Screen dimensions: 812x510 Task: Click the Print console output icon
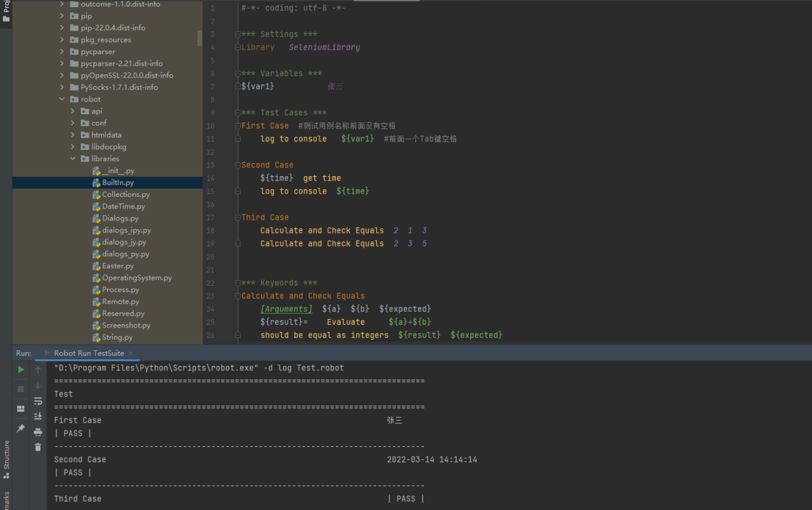pos(38,432)
